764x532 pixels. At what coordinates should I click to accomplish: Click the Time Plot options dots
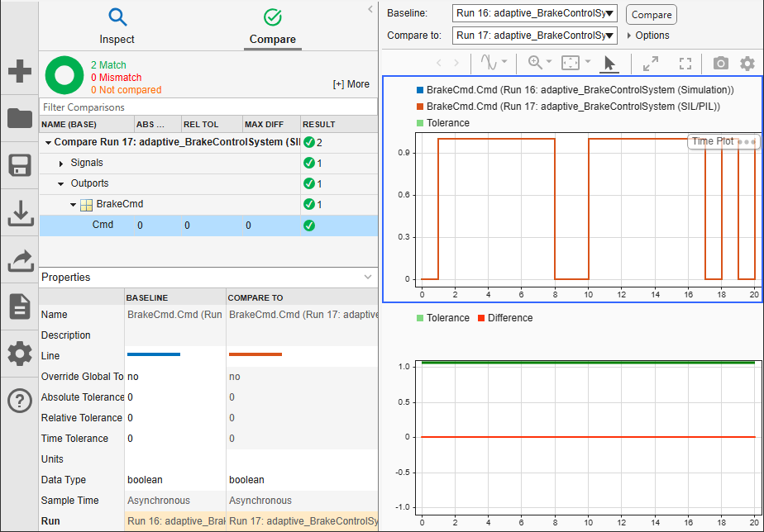tap(747, 142)
